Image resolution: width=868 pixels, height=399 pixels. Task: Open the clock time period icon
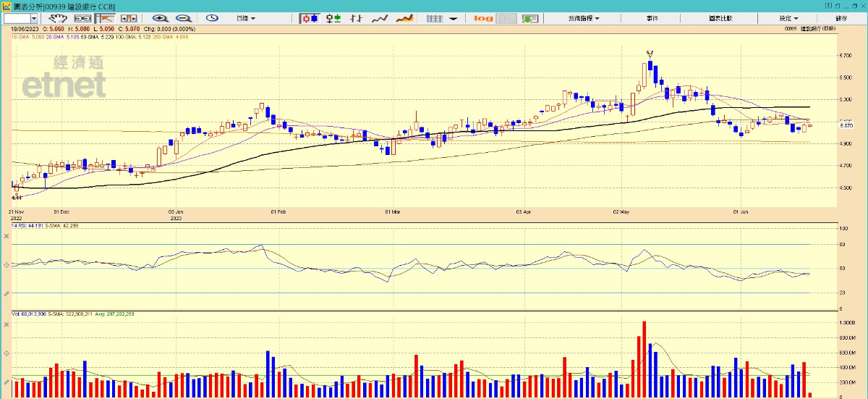pyautogui.click(x=212, y=18)
